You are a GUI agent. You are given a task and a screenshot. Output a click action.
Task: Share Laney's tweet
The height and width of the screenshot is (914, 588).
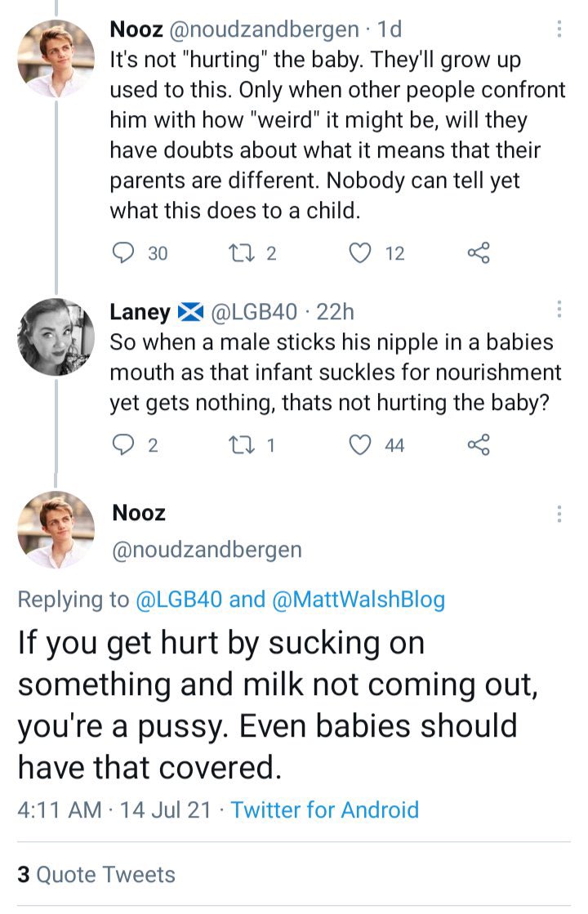(x=478, y=444)
